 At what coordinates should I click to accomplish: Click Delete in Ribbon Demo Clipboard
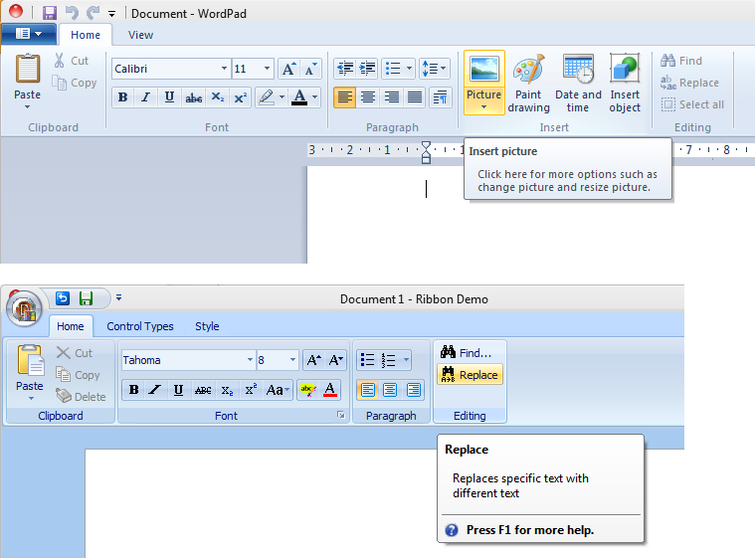tap(81, 397)
